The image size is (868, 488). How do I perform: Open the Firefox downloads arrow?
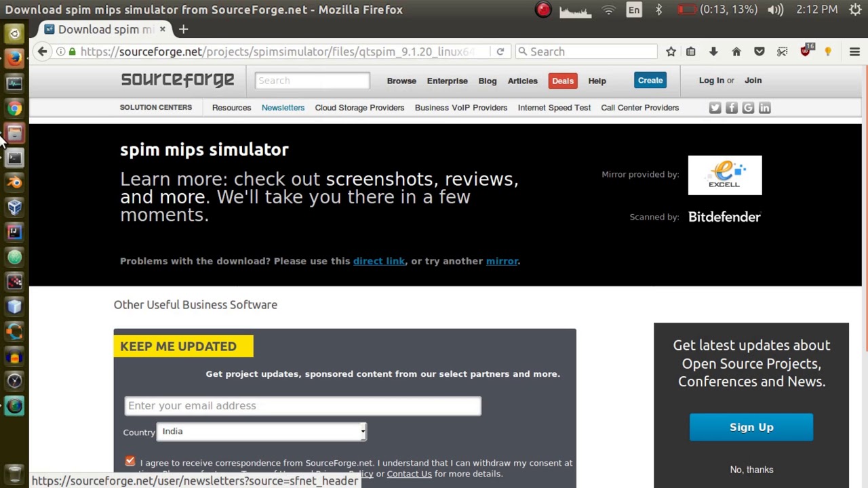click(713, 52)
